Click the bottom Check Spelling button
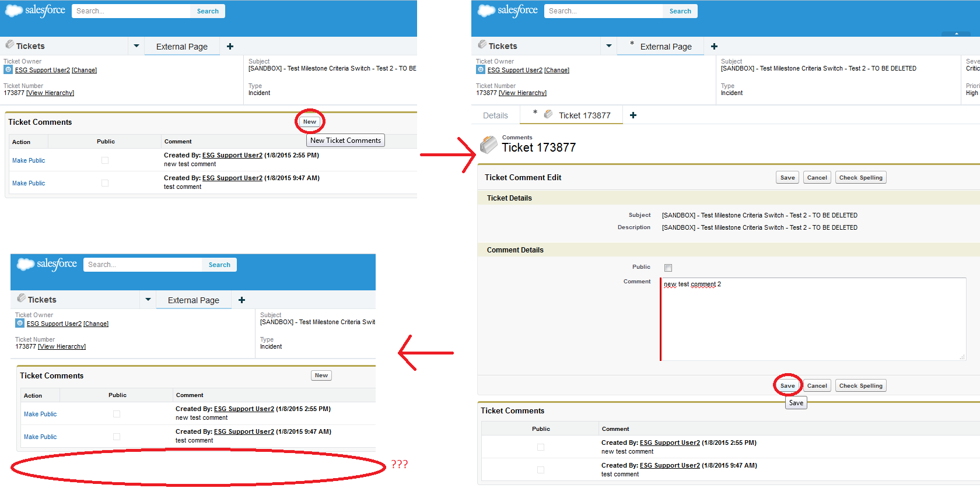Screen dimensions: 980x495 click(x=861, y=386)
